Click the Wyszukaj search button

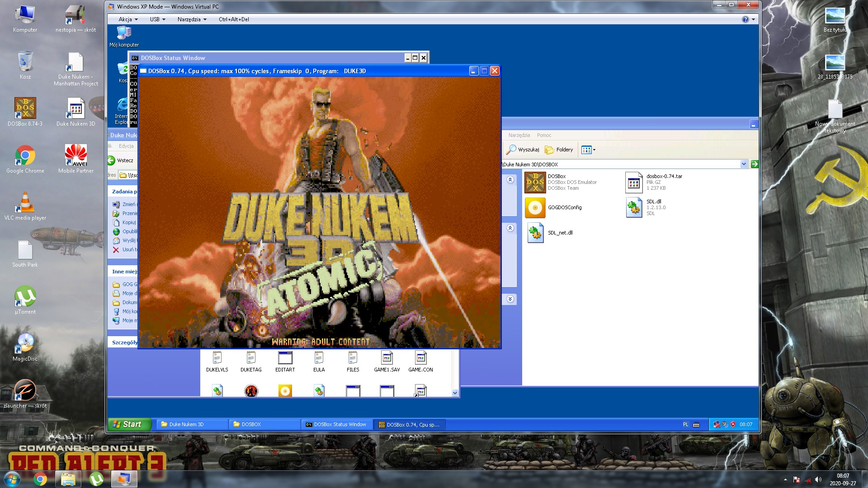[523, 150]
